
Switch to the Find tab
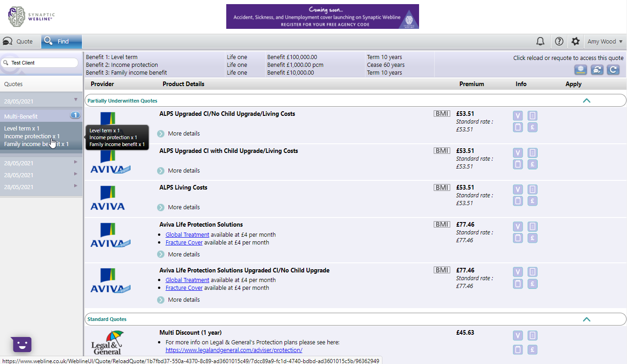tap(61, 41)
